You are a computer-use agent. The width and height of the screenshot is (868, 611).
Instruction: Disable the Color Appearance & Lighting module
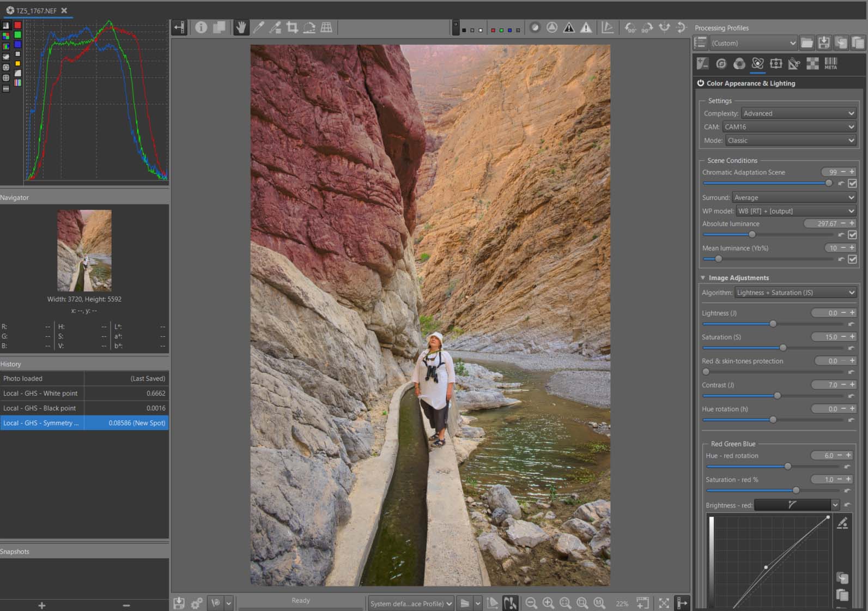point(701,83)
